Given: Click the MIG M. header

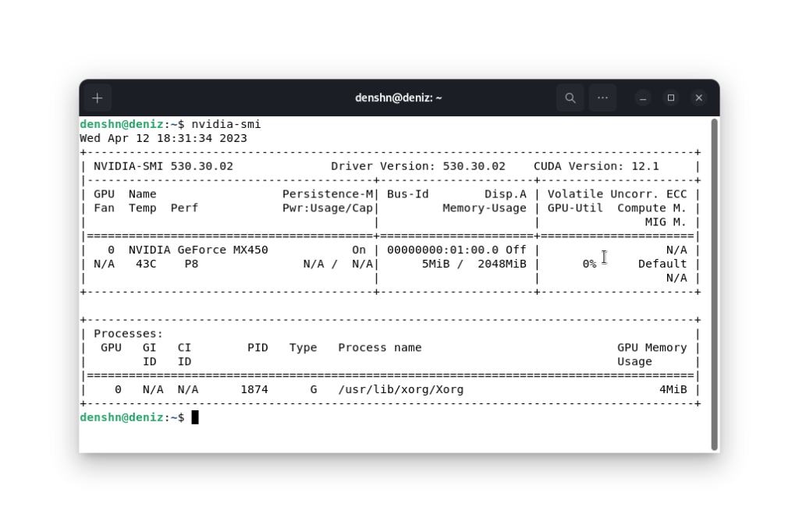Looking at the screenshot, I should coord(666,222).
